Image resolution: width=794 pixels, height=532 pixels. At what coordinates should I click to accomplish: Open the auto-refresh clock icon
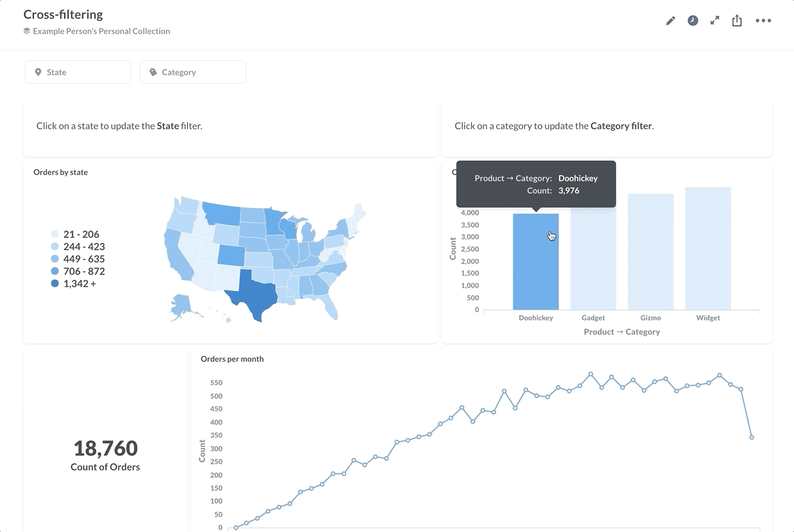coord(693,20)
